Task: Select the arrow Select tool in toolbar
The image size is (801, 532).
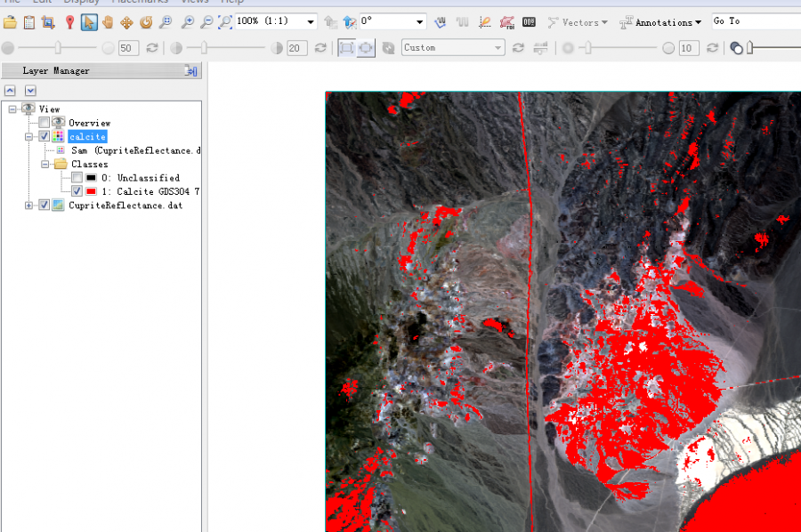Action: click(89, 22)
